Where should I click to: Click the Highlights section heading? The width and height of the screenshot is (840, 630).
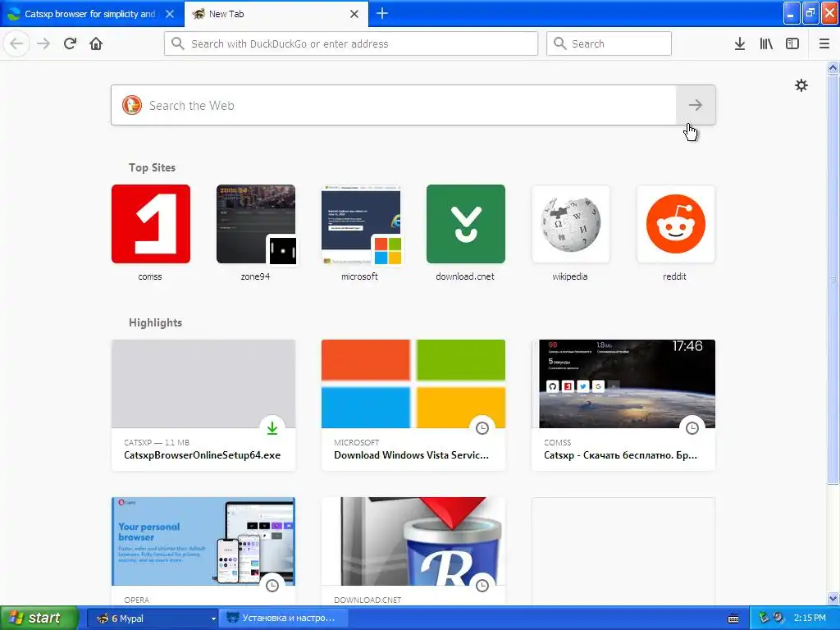click(x=155, y=322)
